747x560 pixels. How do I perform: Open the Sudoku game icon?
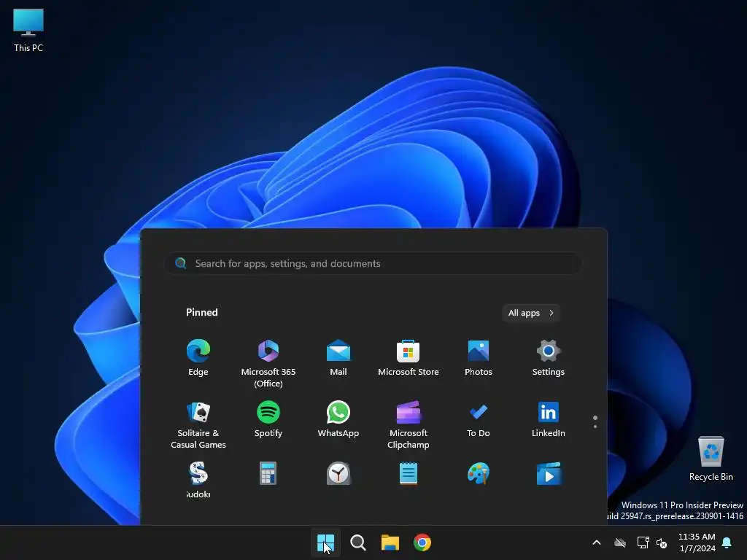[198, 480]
